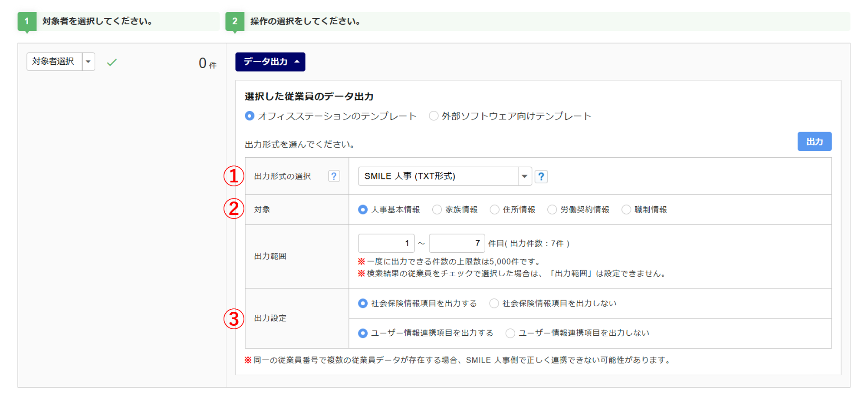The width and height of the screenshot is (868, 400).
Task: Select オフィスステーションのテンプレート radio option
Action: click(x=250, y=116)
